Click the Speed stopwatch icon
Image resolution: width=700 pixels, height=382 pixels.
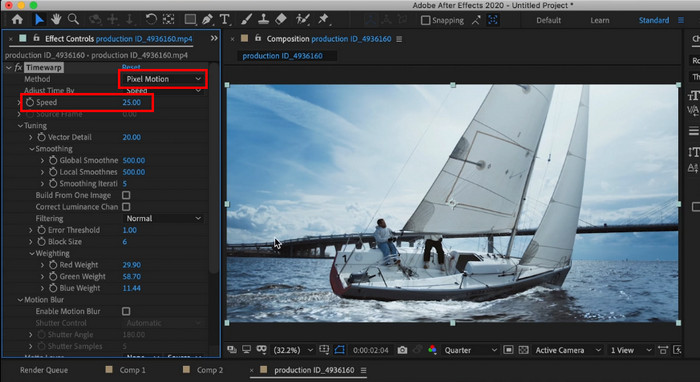pos(30,102)
